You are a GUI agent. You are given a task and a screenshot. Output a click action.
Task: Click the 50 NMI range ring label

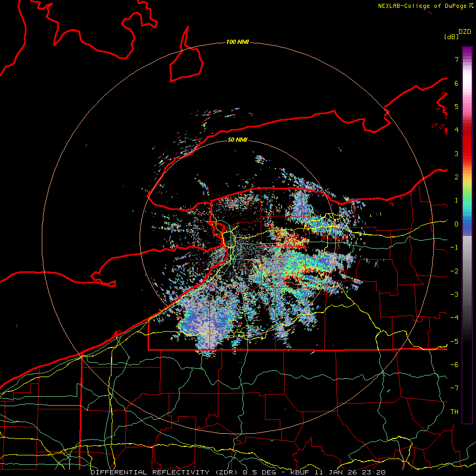[x=237, y=140]
